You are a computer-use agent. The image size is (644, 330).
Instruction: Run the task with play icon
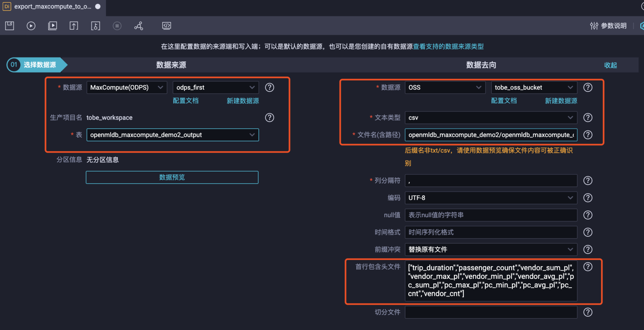click(31, 26)
